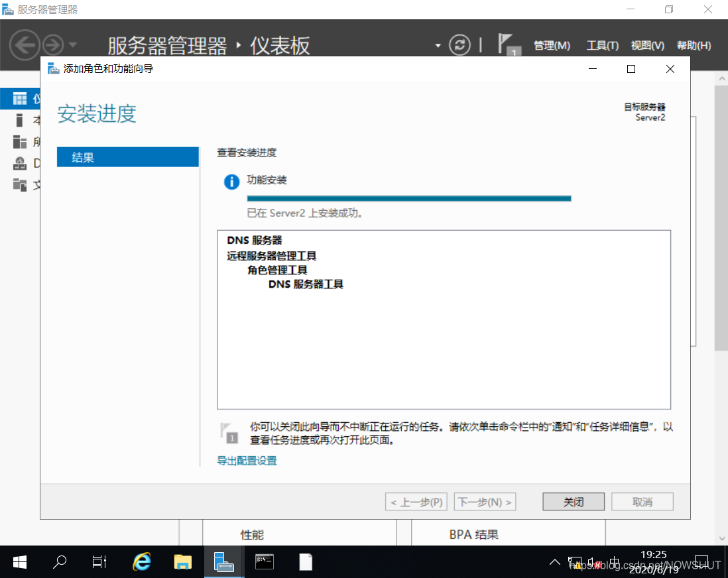The height and width of the screenshot is (578, 728).
Task: Open the 管理(M) menu
Action: pos(552,46)
